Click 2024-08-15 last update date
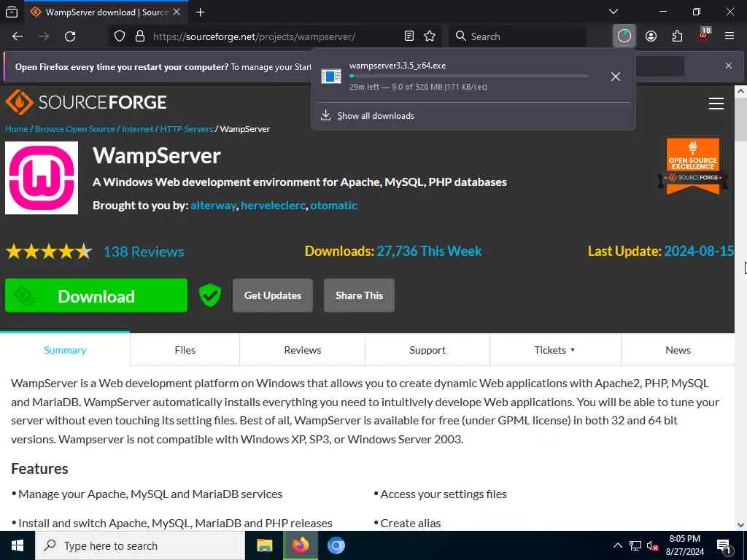The width and height of the screenshot is (747, 560). [x=698, y=251]
